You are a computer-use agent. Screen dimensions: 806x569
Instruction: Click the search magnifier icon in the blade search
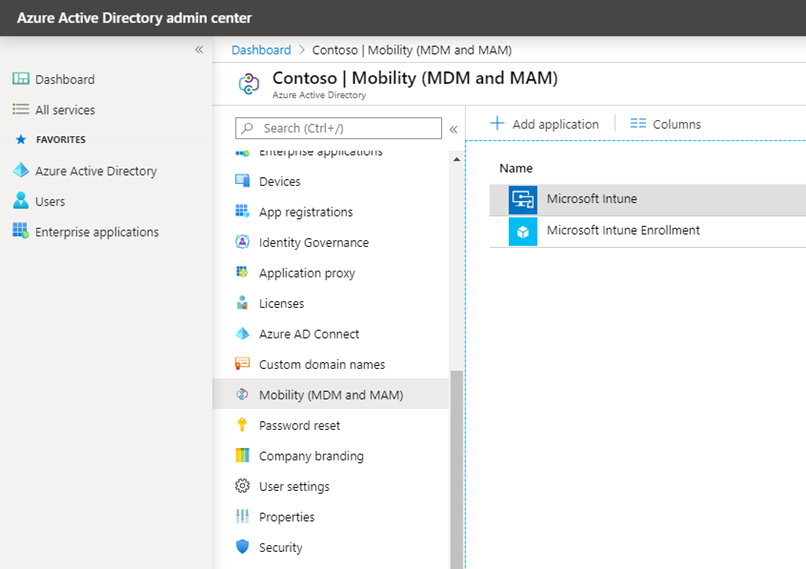click(247, 128)
